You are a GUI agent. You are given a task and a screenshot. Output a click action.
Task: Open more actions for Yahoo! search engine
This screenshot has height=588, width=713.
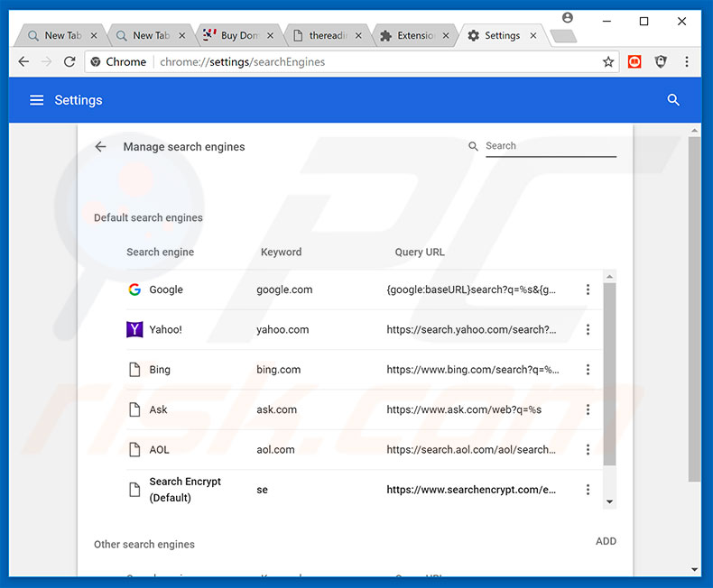click(x=588, y=329)
